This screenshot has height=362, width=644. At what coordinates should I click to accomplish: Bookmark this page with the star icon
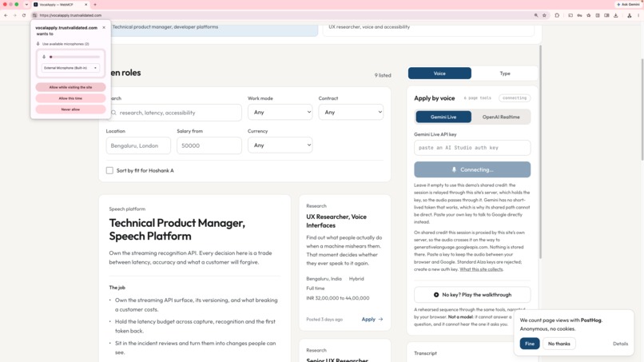545,15
